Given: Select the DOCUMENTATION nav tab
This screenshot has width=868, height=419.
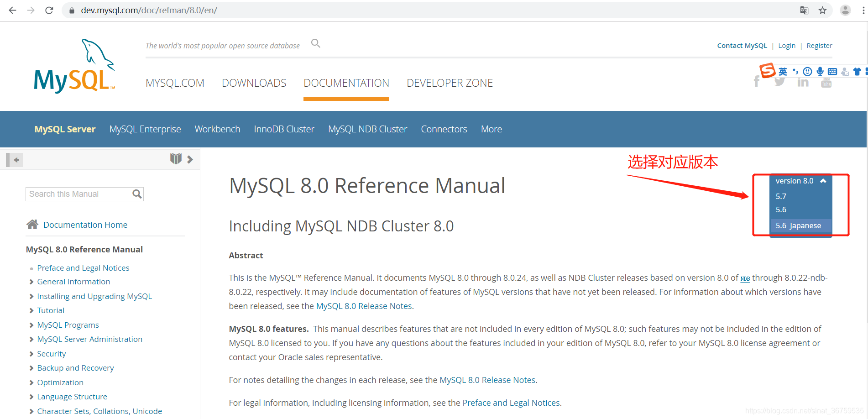Looking at the screenshot, I should [346, 83].
